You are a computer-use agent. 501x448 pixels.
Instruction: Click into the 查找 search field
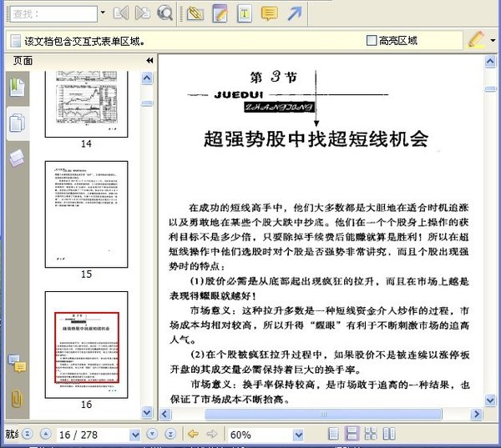click(53, 14)
